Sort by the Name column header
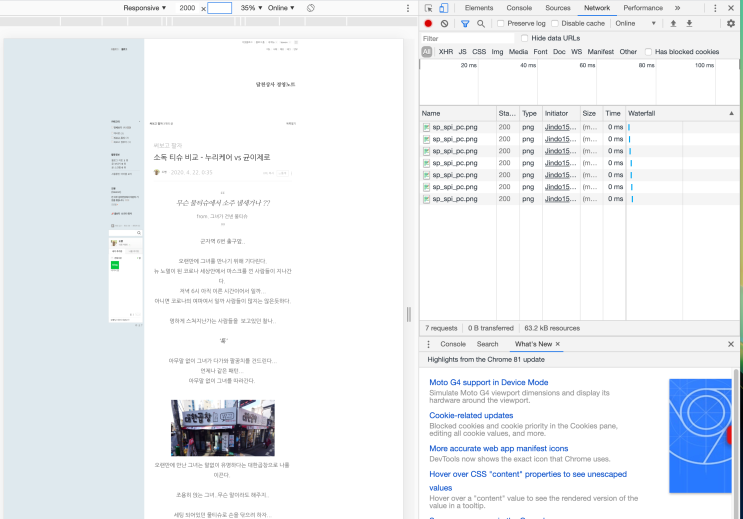The width and height of the screenshot is (743, 519). pos(458,113)
